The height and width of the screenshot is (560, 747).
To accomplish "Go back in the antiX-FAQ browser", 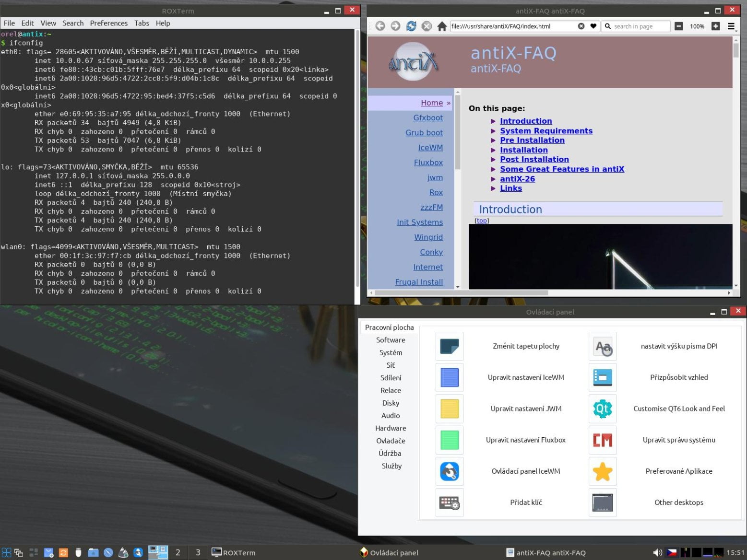I will pos(380,26).
